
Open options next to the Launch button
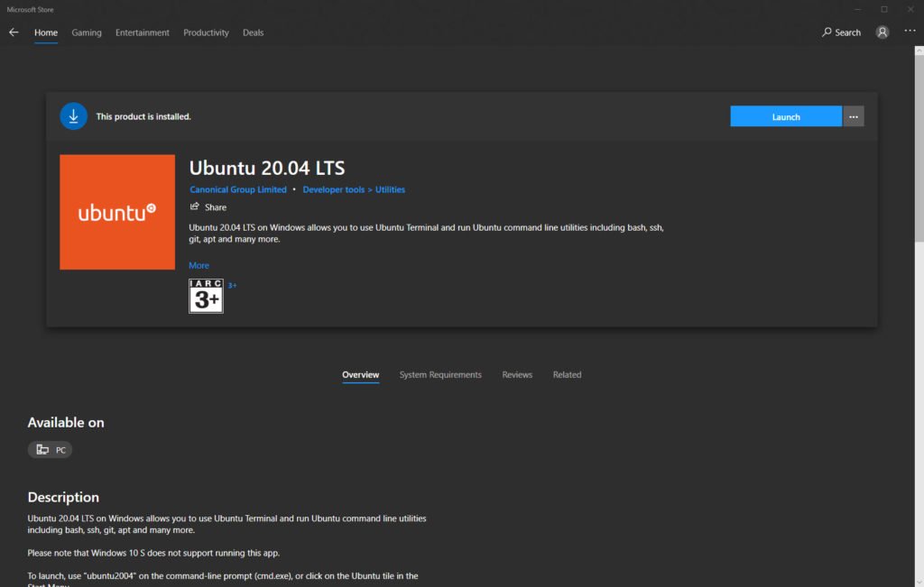click(x=853, y=116)
